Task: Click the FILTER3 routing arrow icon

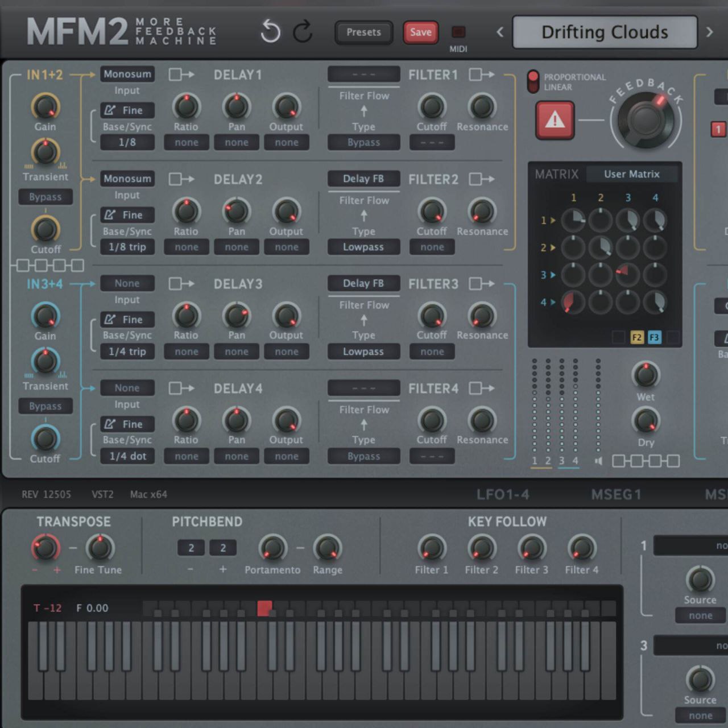Action: point(482,284)
